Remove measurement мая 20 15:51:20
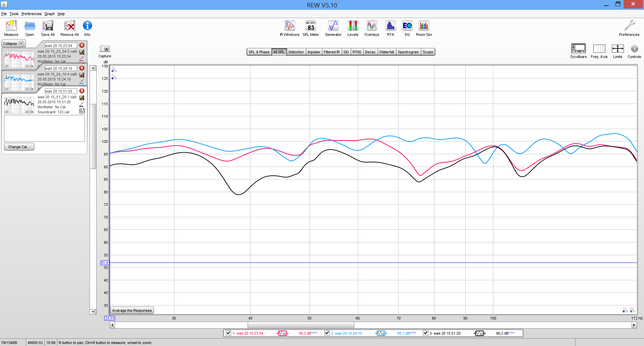 82,91
